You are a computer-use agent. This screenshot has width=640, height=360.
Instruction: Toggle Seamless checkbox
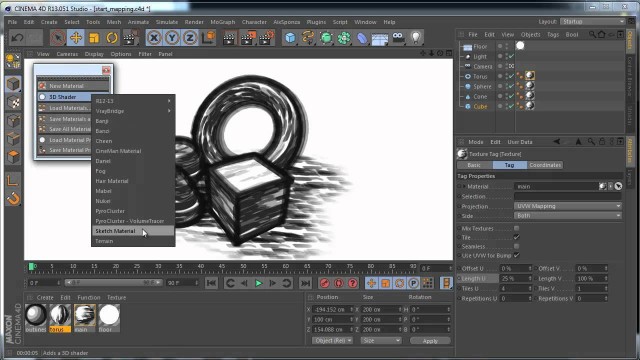tap(516, 246)
